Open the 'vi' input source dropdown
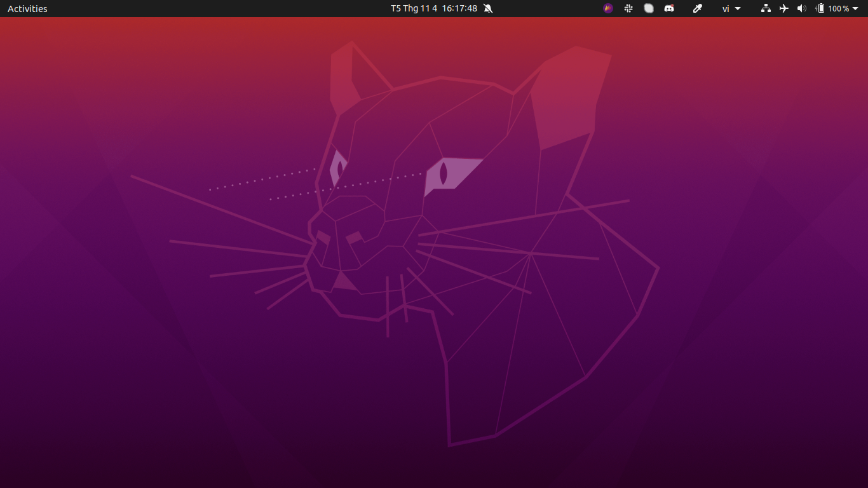This screenshot has height=488, width=868. 731,8
